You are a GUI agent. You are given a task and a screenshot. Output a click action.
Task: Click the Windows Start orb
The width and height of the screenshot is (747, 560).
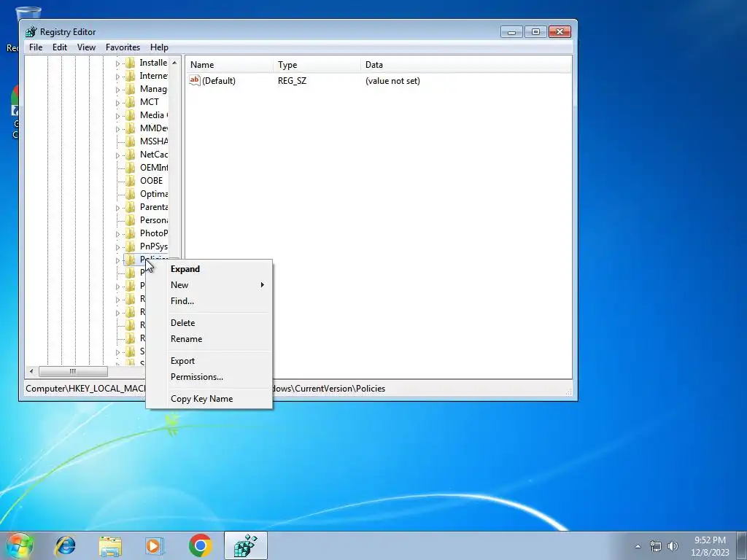(x=20, y=545)
